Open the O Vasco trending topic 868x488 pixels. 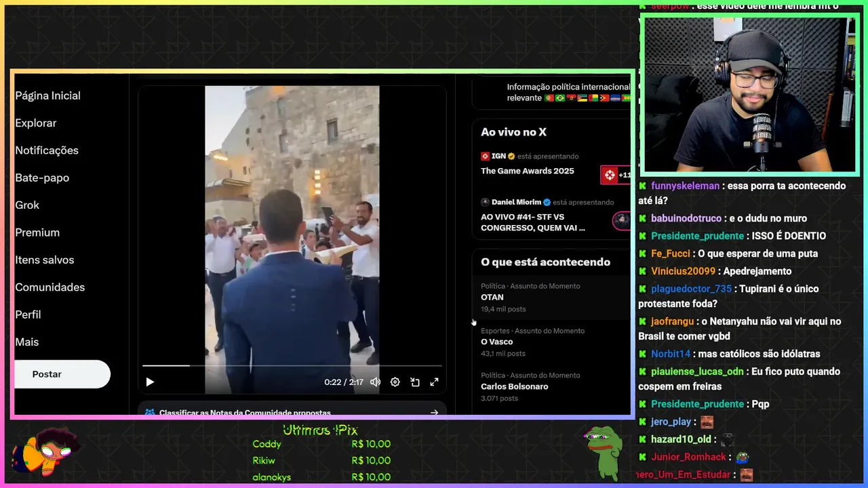(x=551, y=342)
